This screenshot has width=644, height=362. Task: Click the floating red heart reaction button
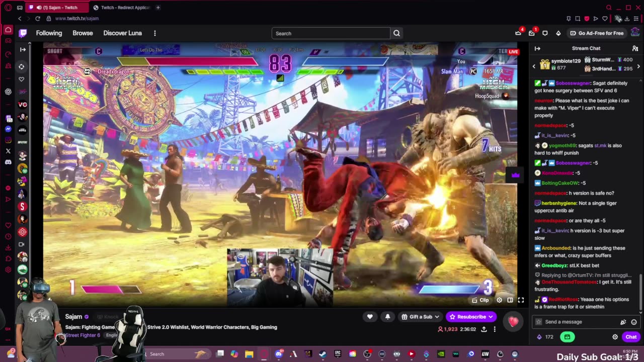click(x=513, y=322)
